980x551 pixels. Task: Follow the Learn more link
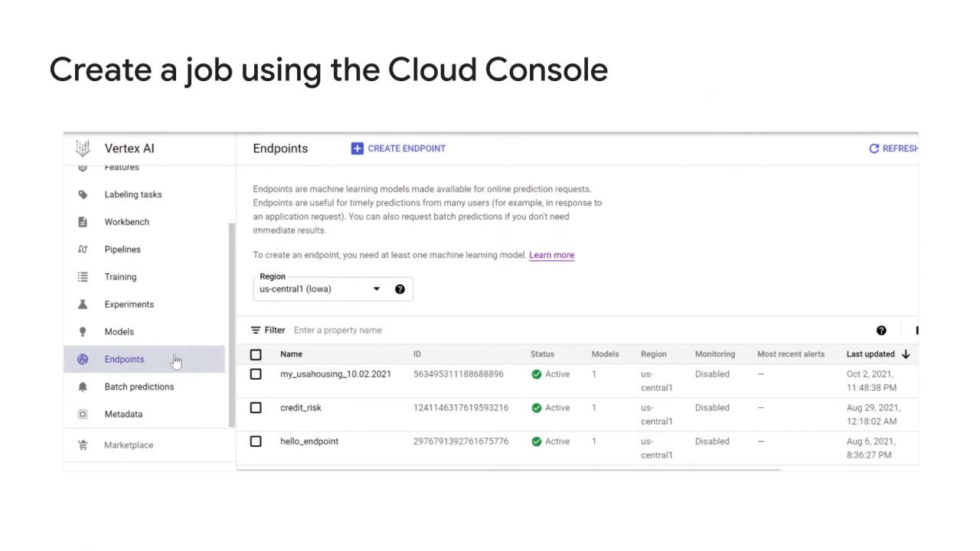coord(551,255)
